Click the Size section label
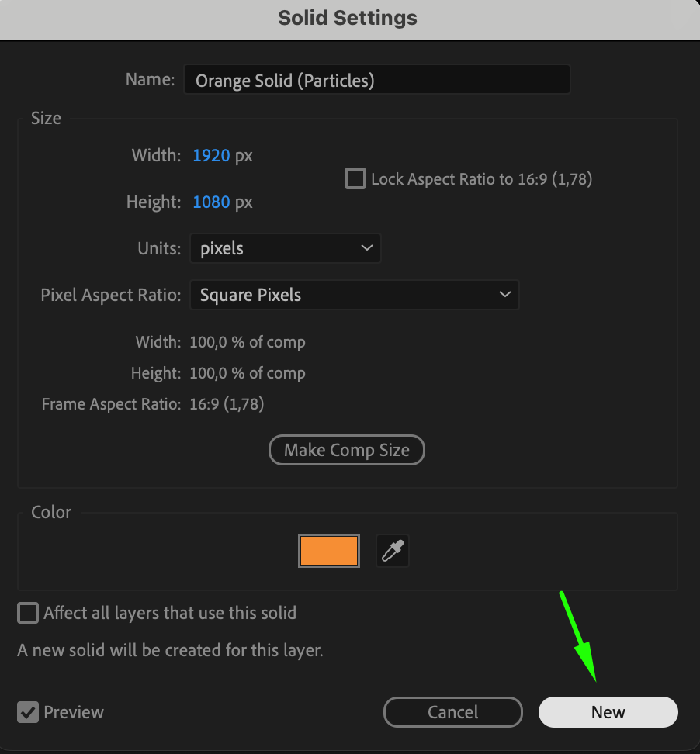700x754 pixels. tap(46, 119)
